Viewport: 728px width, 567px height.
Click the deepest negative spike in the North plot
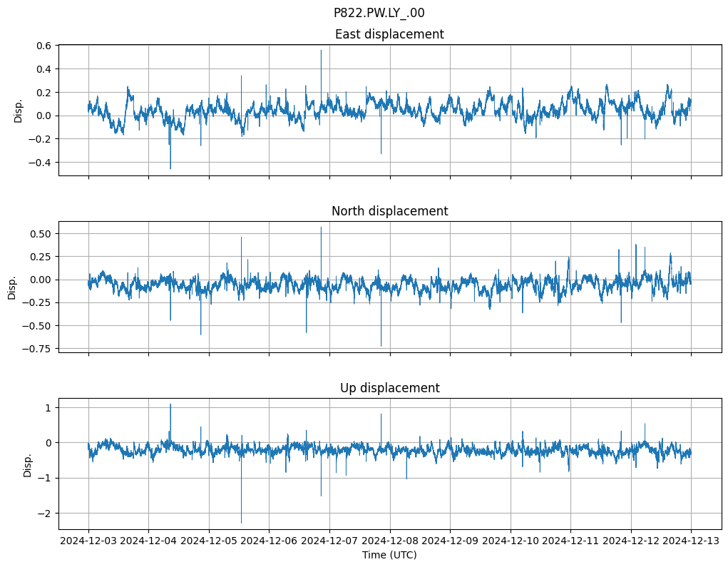click(381, 346)
